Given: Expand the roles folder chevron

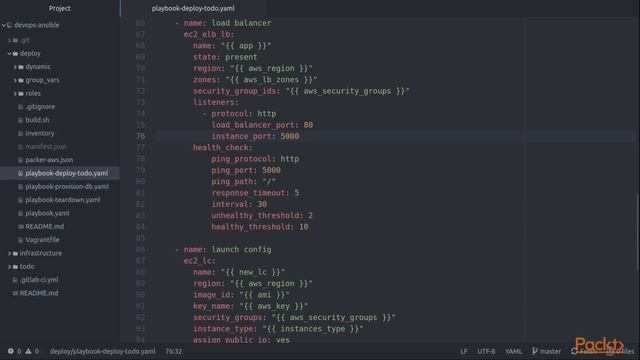Looking at the screenshot, I should (15, 93).
